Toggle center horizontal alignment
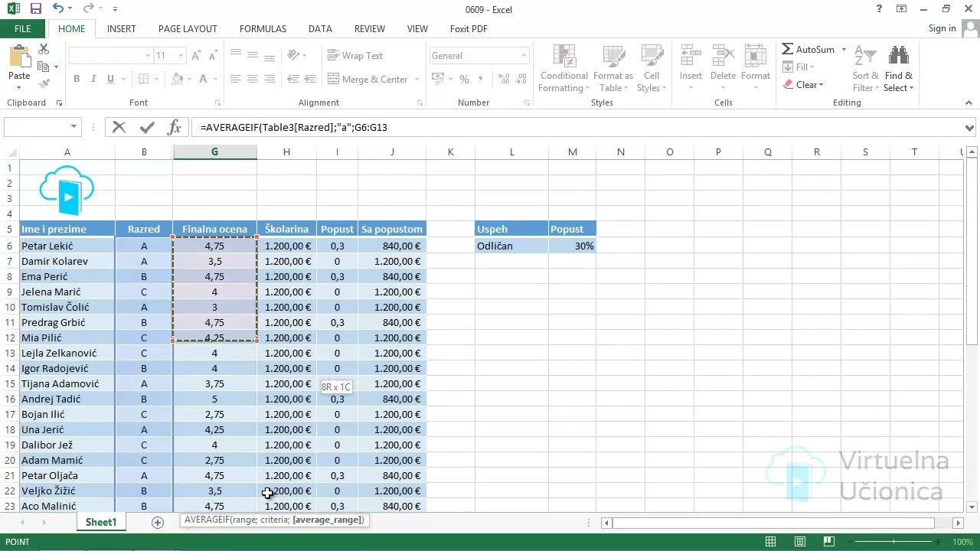Screen dimensions: 980x551 click(x=252, y=79)
